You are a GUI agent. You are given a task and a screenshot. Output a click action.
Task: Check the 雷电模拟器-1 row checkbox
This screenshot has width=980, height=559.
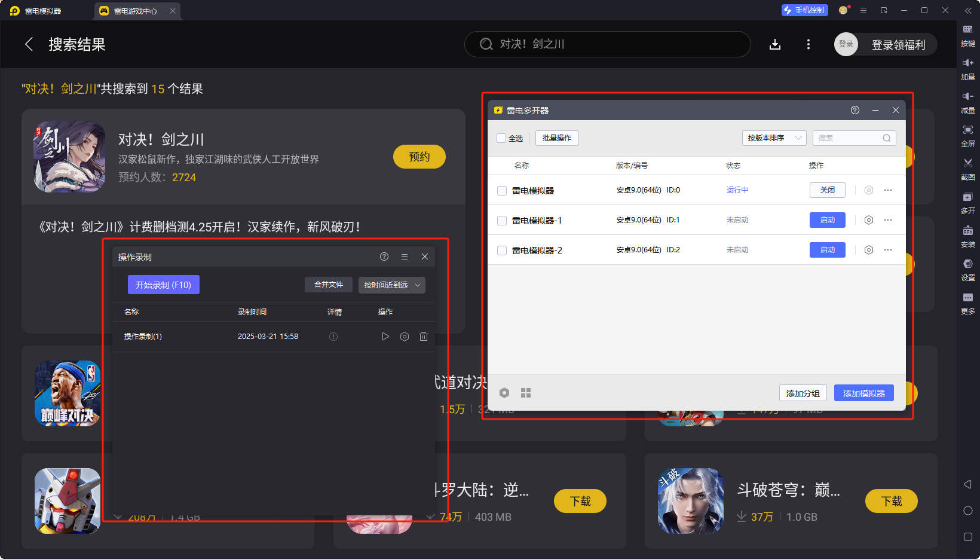point(502,221)
